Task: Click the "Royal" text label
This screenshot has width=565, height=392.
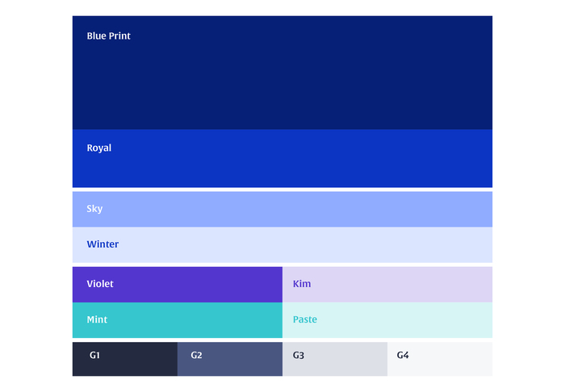Action: pyautogui.click(x=99, y=148)
